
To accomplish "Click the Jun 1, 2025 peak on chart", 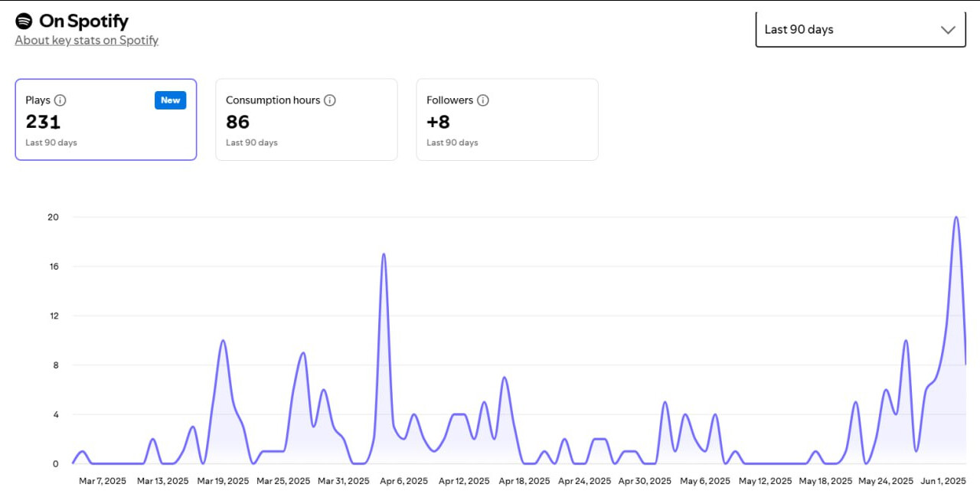I will click(956, 218).
